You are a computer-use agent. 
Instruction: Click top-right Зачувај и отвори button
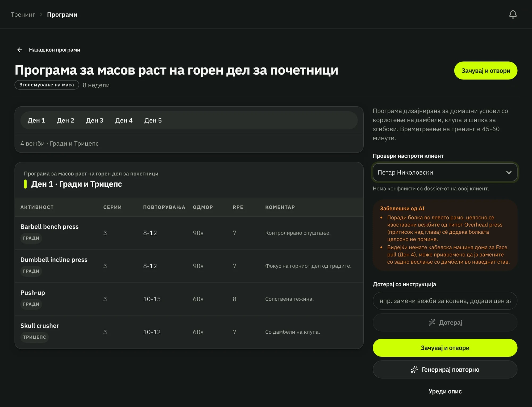click(486, 71)
